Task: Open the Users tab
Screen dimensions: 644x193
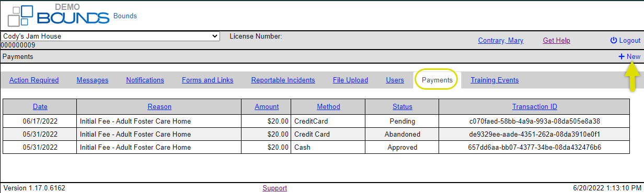Action: click(x=395, y=80)
